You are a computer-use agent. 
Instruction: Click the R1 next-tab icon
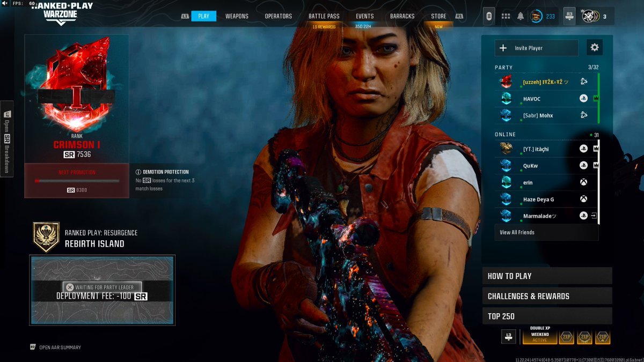[459, 16]
